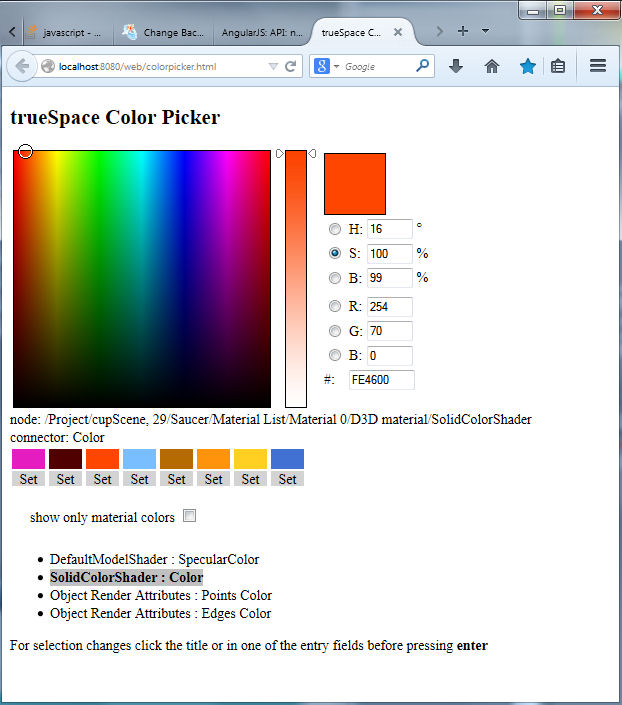Select DefaultModelShader : SpecularColor entry
The height and width of the screenshot is (705, 622).
tap(154, 559)
